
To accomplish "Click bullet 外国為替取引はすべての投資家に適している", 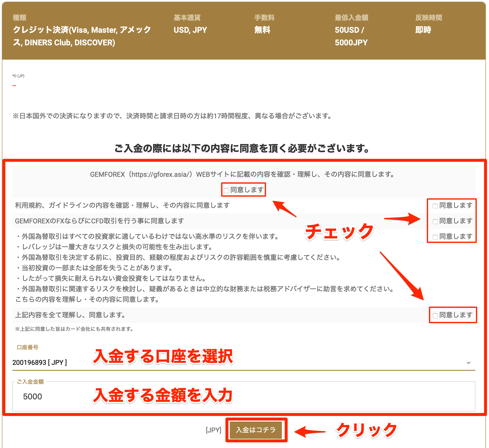I will pyautogui.click(x=147, y=236).
